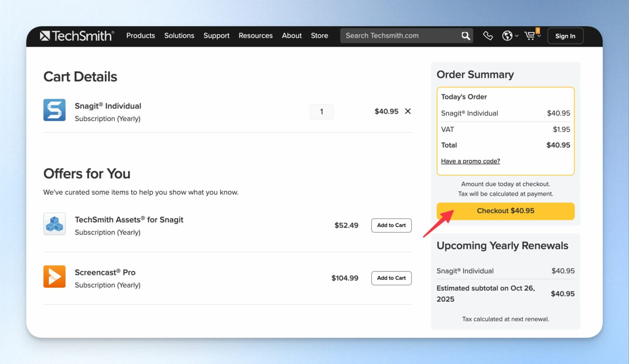Click the Screencast Pro product icon
This screenshot has width=629, height=364.
tap(54, 276)
